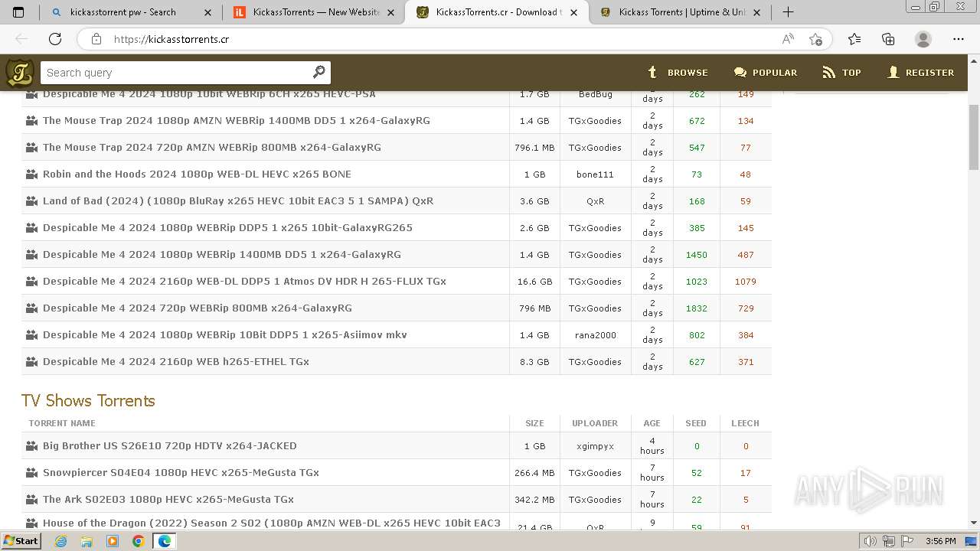The height and width of the screenshot is (551, 980).
Task: Open the Top torrents menu
Action: pos(841,73)
